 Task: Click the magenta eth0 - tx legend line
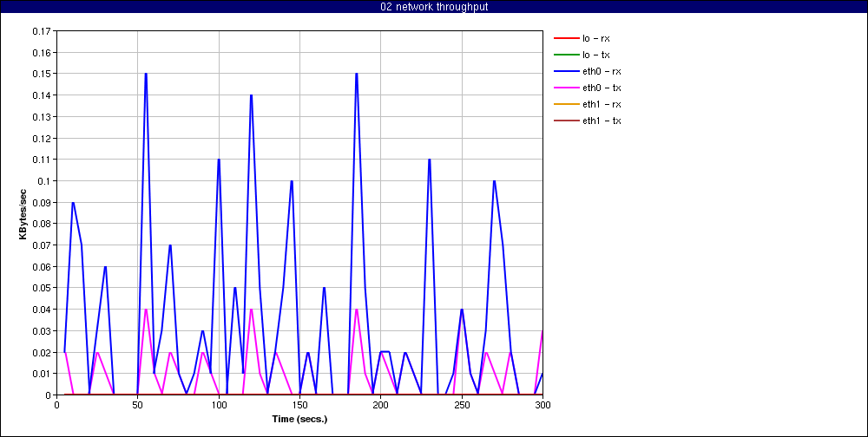click(566, 88)
